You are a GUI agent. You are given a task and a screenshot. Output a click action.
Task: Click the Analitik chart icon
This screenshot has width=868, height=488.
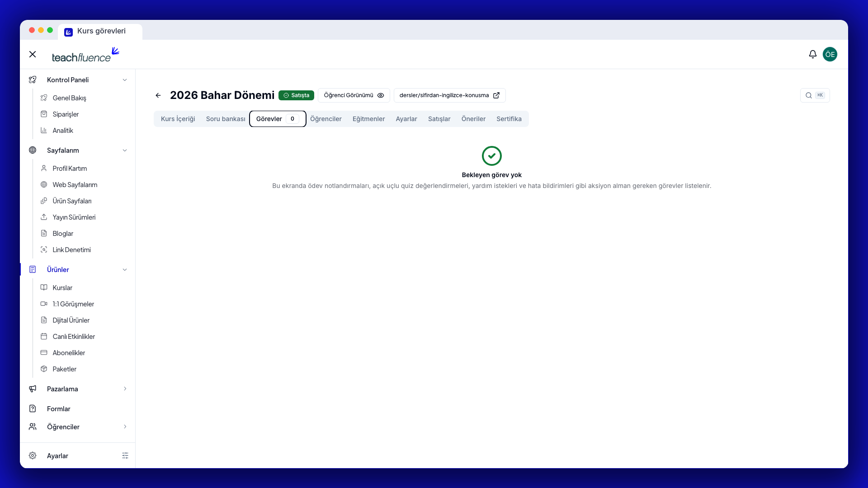[x=44, y=130]
